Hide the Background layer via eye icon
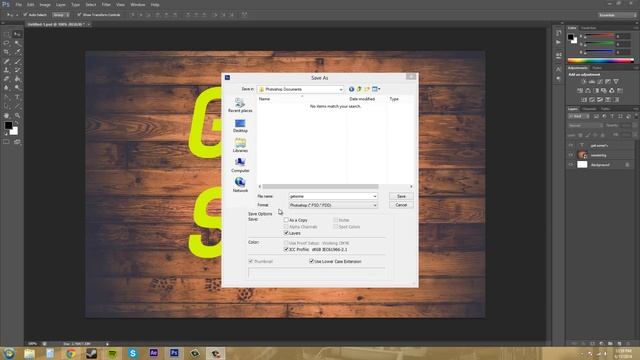The height and width of the screenshot is (360, 640). (x=571, y=165)
